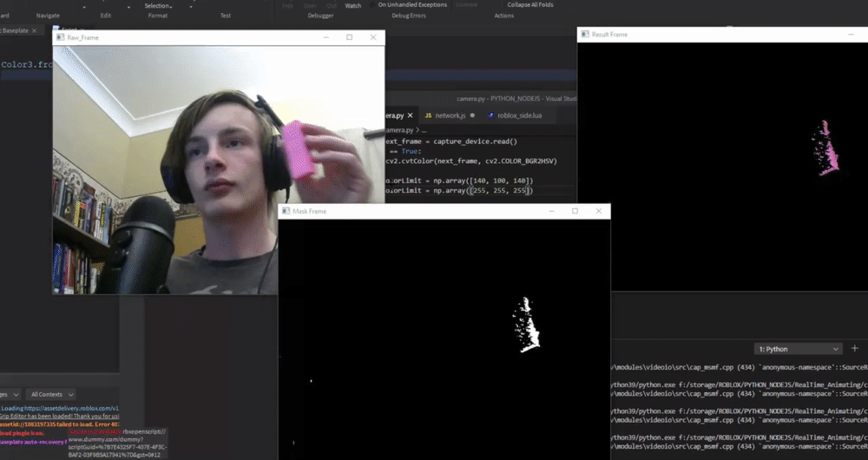
Task: Minimize the Raw_Frame window
Action: coord(326,37)
